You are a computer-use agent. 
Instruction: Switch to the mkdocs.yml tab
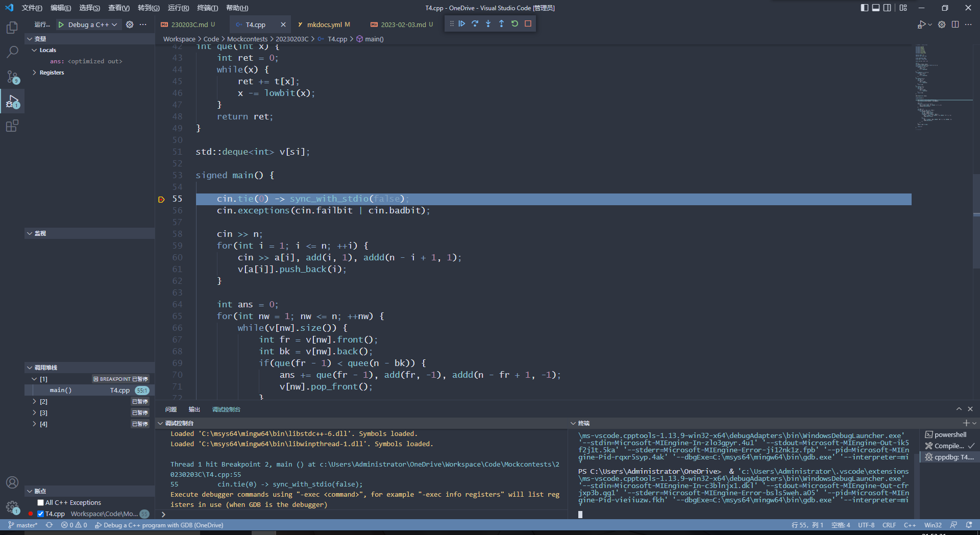(x=324, y=25)
